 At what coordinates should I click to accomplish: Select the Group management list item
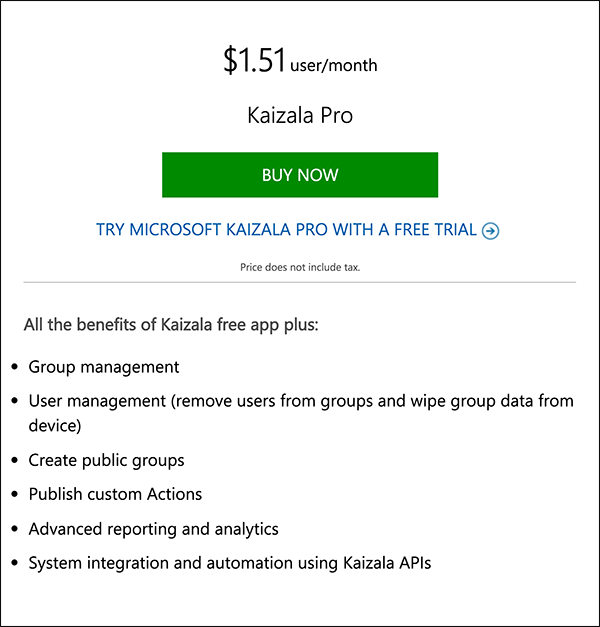click(104, 367)
